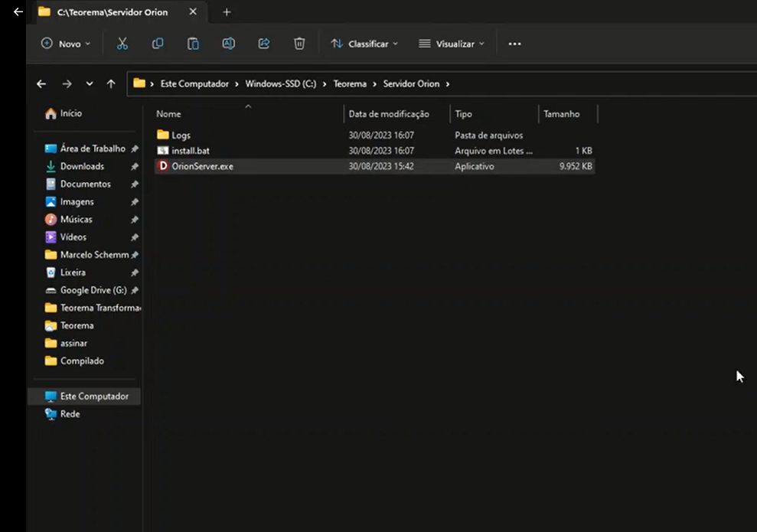The image size is (757, 532).
Task: Select the install.bat file
Action: [374, 151]
